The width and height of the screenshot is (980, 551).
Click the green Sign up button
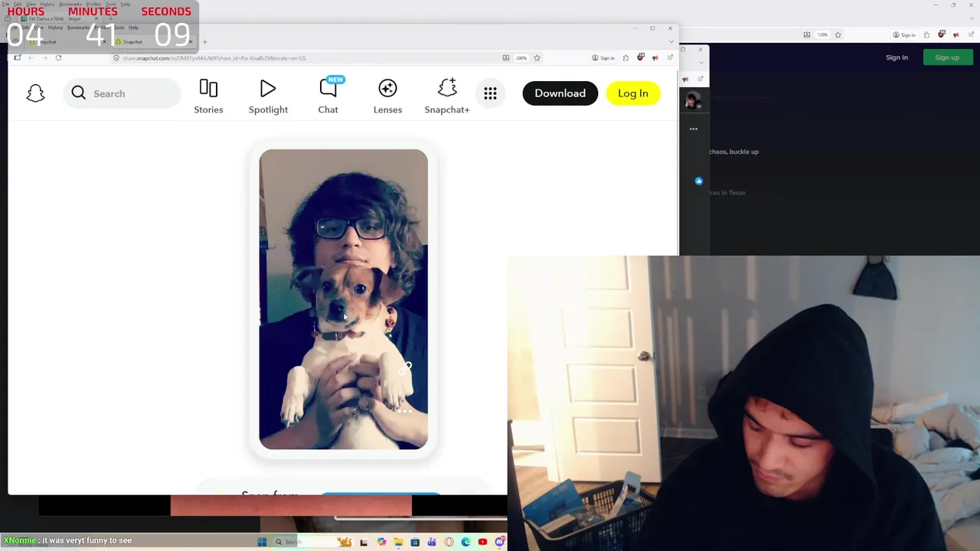coord(947,57)
